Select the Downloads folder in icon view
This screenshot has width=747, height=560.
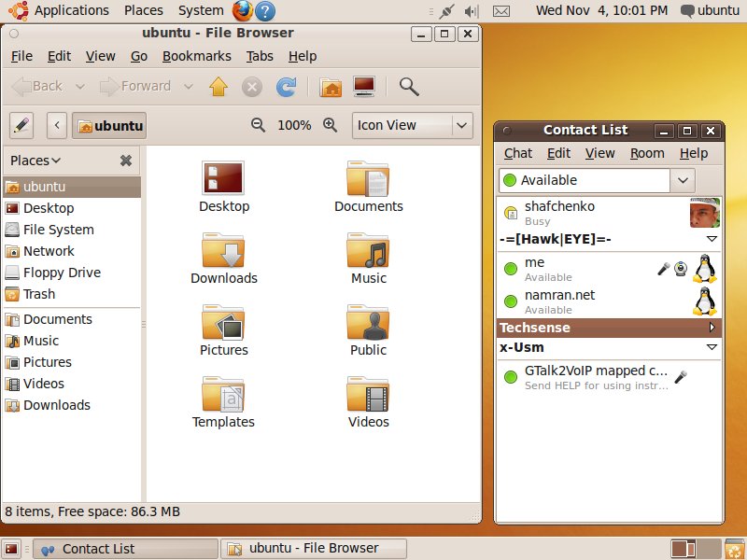[x=224, y=259]
